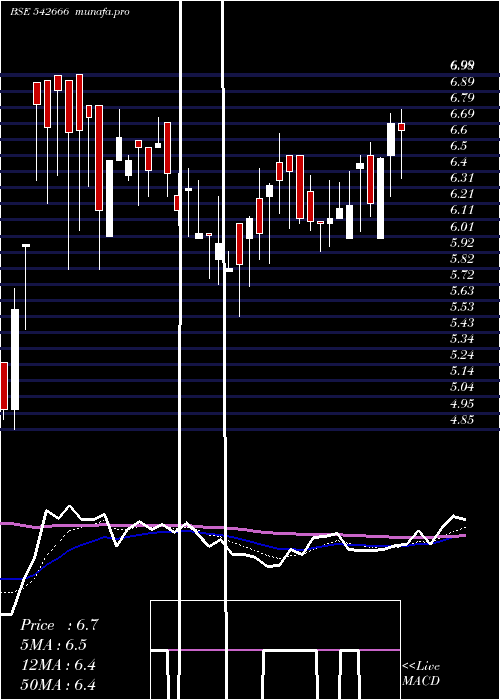Select the 6.31 price axis label

tap(462, 178)
